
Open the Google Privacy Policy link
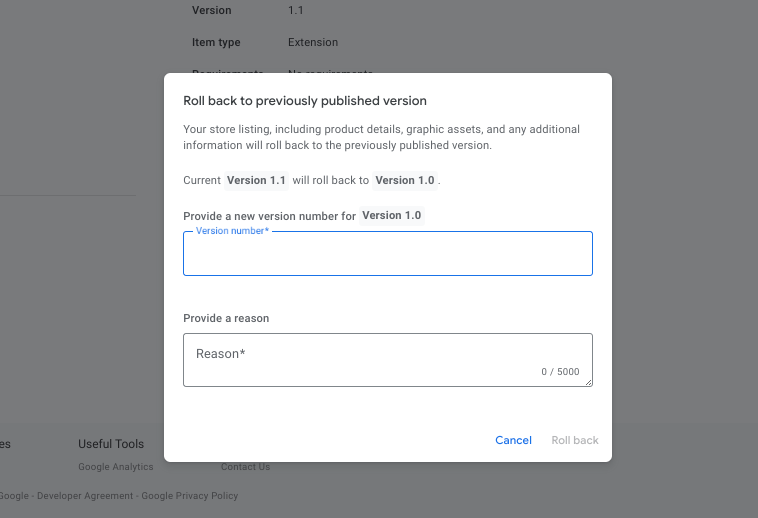(x=189, y=496)
